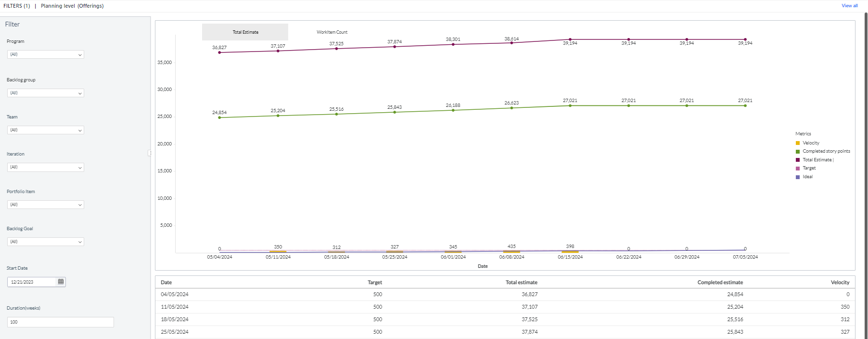Screen dimensions: 868x339
Task: Select the 04/05/2024 table row date
Action: tap(175, 294)
